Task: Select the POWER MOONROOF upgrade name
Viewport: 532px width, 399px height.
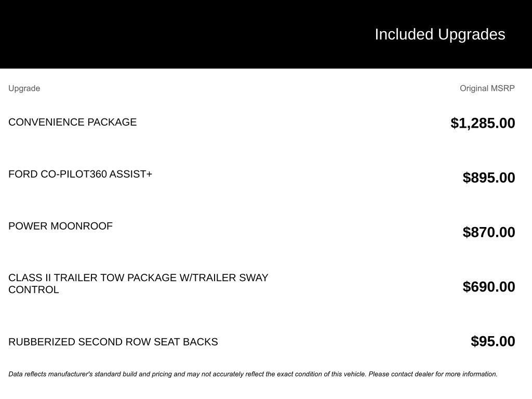Action: pos(60,226)
